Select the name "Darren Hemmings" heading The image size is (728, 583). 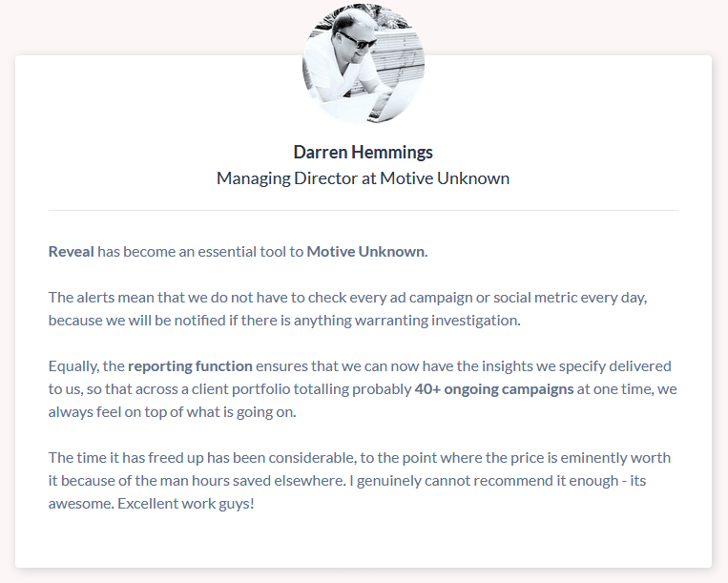pos(363,153)
